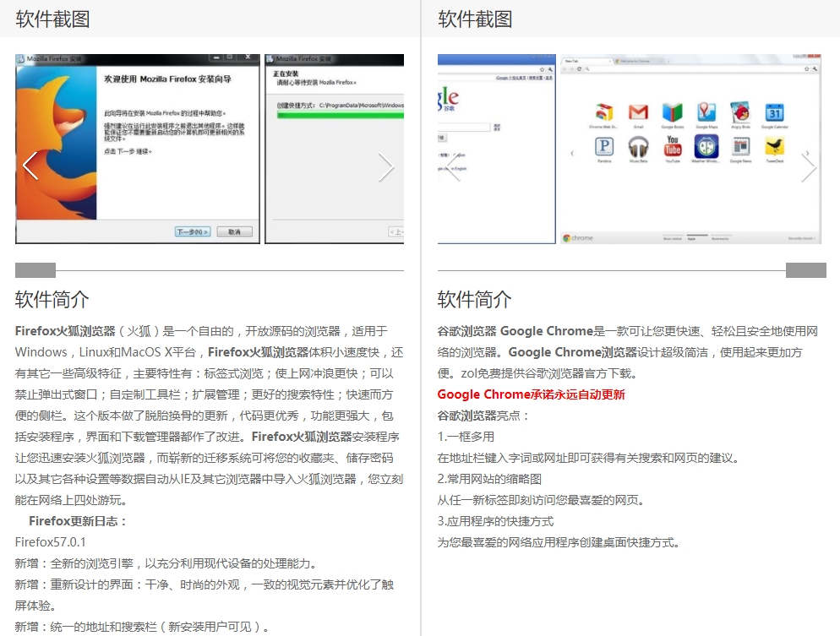840x636 pixels.
Task: Click Google Maps icon in Chrome screenshot
Action: (706, 112)
